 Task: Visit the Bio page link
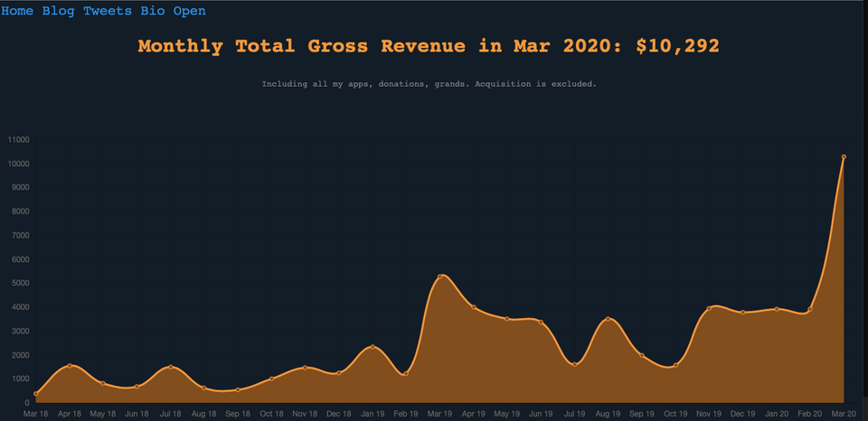(152, 11)
